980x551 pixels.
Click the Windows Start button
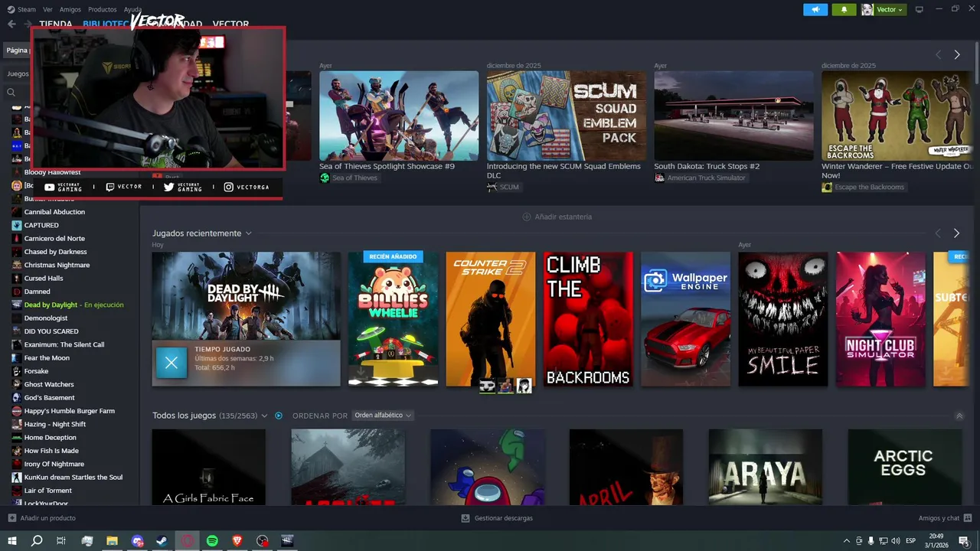[x=12, y=540]
